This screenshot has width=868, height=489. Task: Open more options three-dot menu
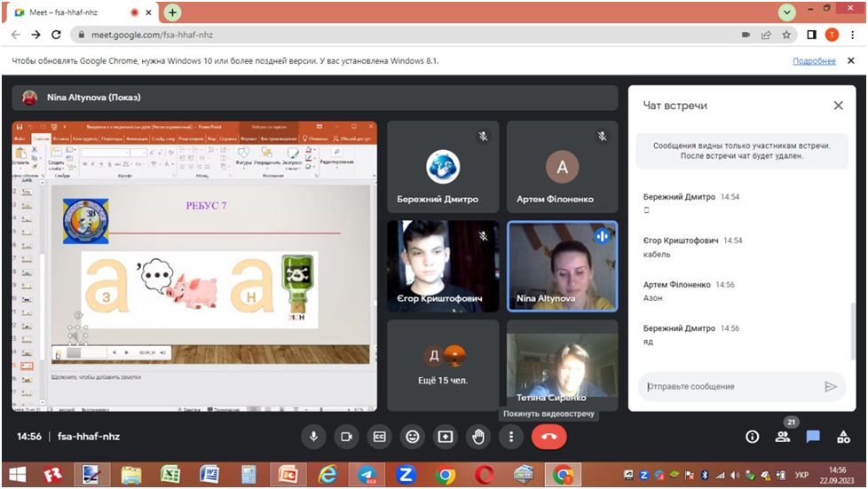[x=511, y=437]
